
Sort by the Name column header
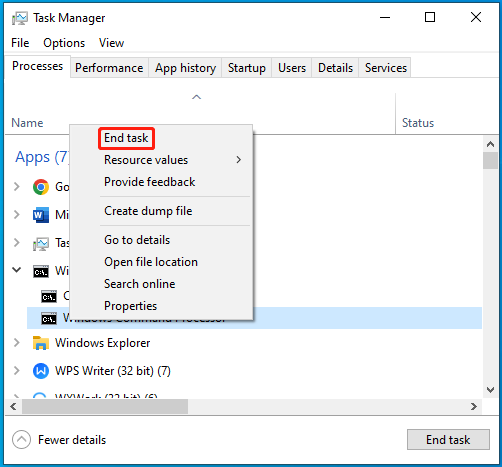pyautogui.click(x=27, y=123)
